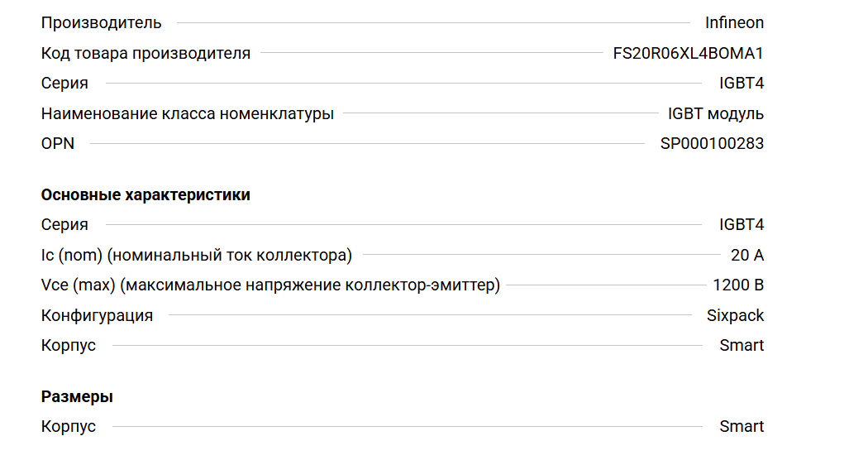Click the Наименование класса номенклатуры label
This screenshot has width=868, height=460.
[188, 114]
